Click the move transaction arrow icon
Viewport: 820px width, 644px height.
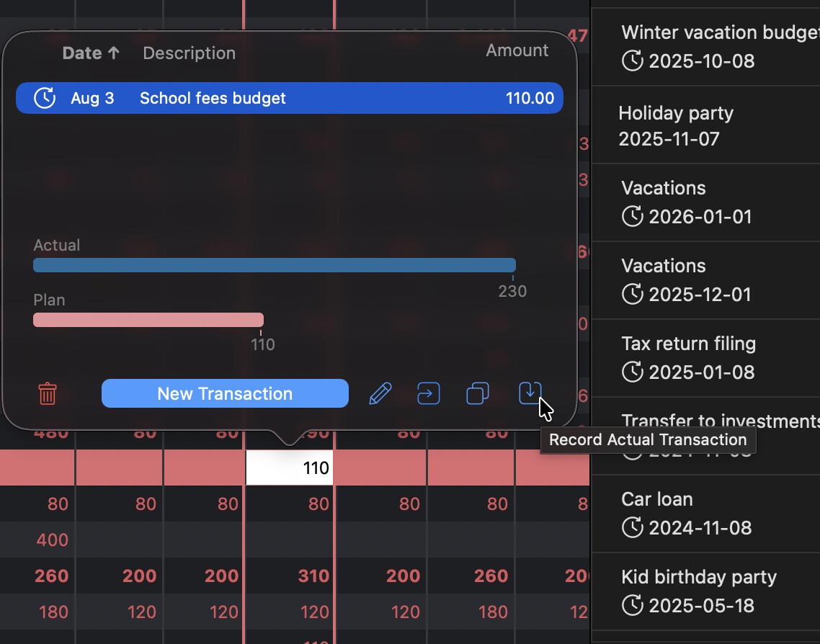tap(429, 394)
